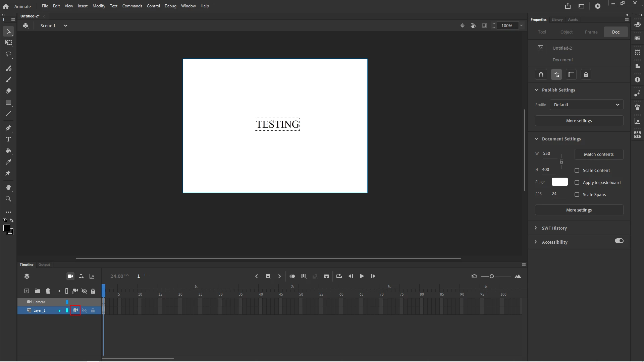Switch to the Library tab
Screen dimensions: 644x362
(x=557, y=20)
